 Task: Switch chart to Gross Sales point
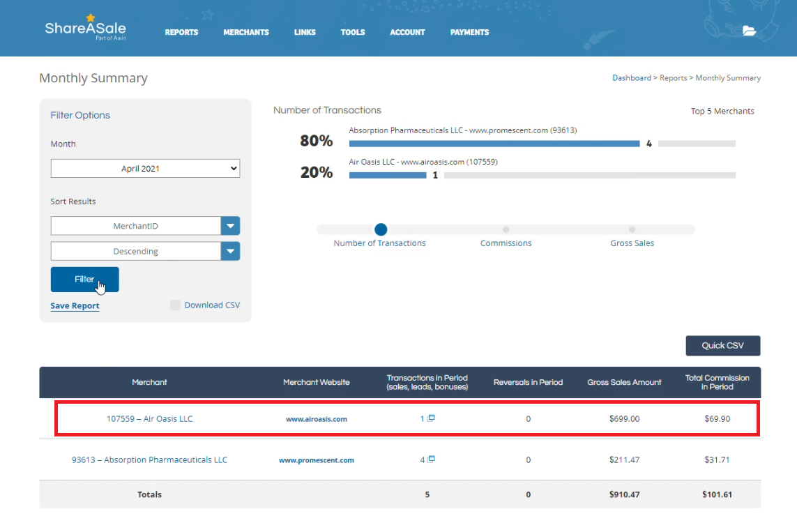click(x=632, y=229)
